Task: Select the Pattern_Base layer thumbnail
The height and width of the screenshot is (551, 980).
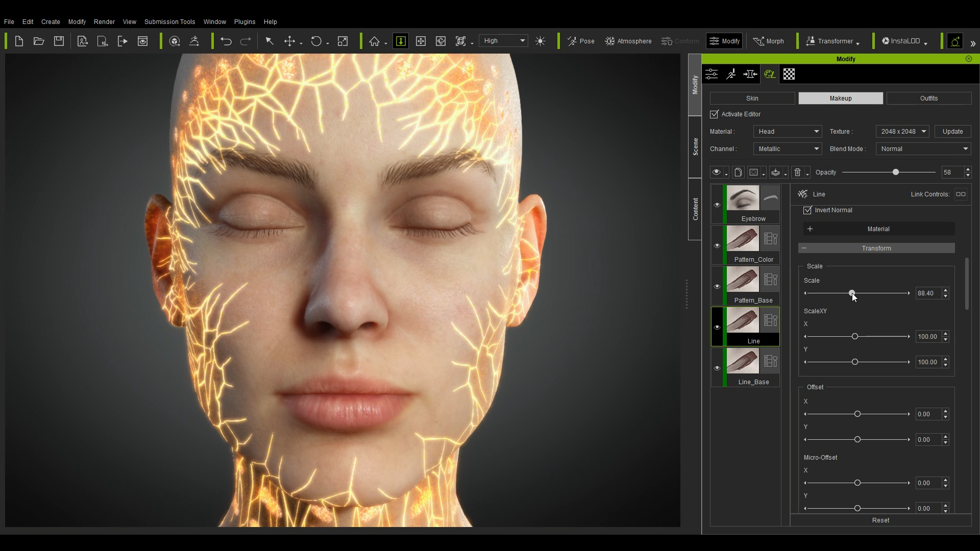Action: [743, 280]
